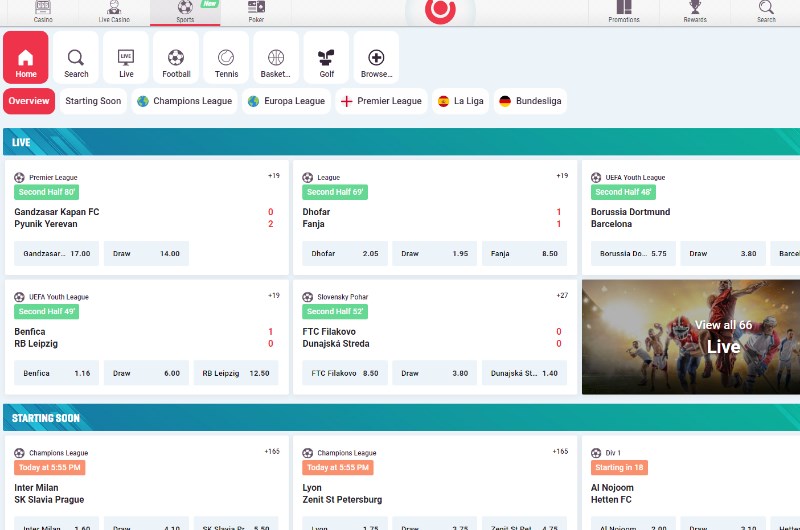
Task: Open the sports Search tile
Action: [x=76, y=57]
